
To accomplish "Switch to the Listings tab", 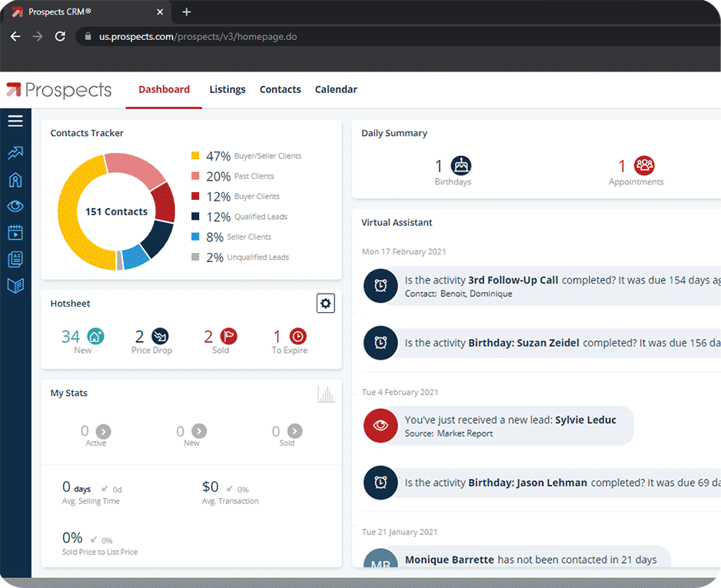I will pos(228,89).
